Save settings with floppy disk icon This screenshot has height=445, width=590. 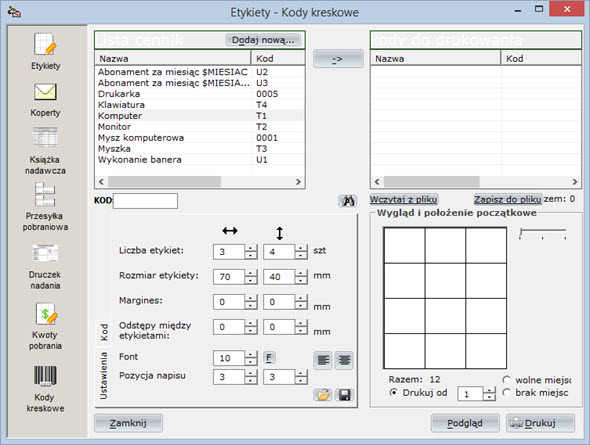[344, 395]
